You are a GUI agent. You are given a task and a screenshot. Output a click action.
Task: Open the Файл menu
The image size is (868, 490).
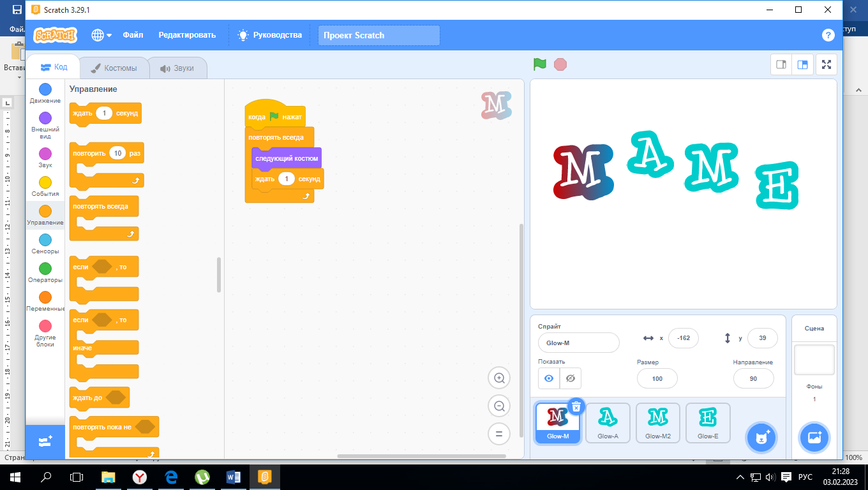point(133,35)
